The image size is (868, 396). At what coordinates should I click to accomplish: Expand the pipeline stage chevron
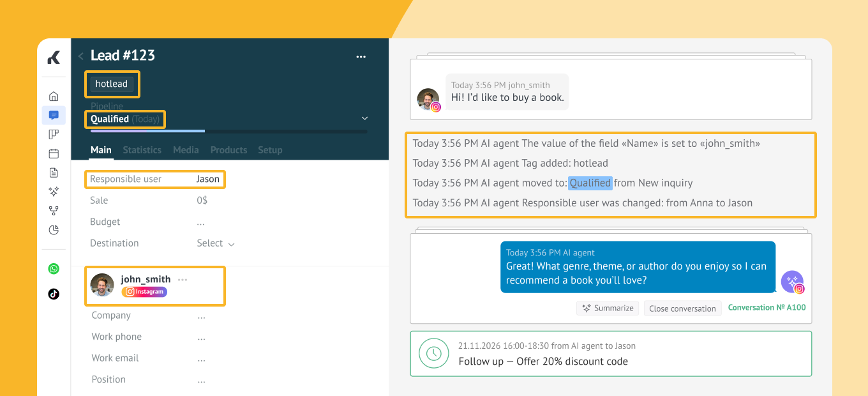(364, 118)
